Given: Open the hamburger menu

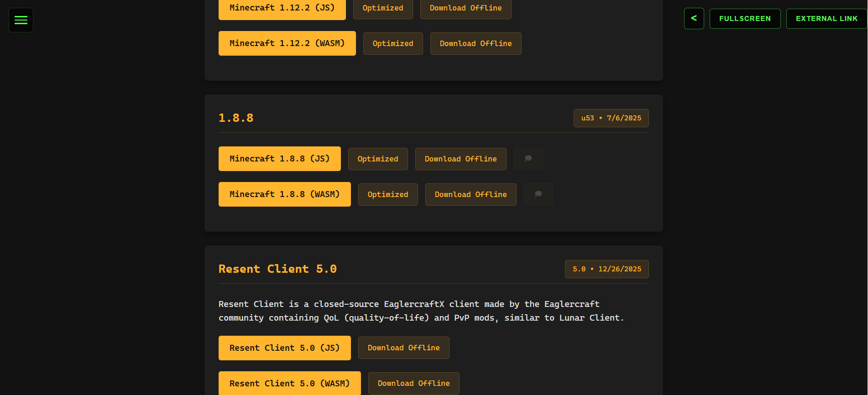Looking at the screenshot, I should pyautogui.click(x=21, y=20).
